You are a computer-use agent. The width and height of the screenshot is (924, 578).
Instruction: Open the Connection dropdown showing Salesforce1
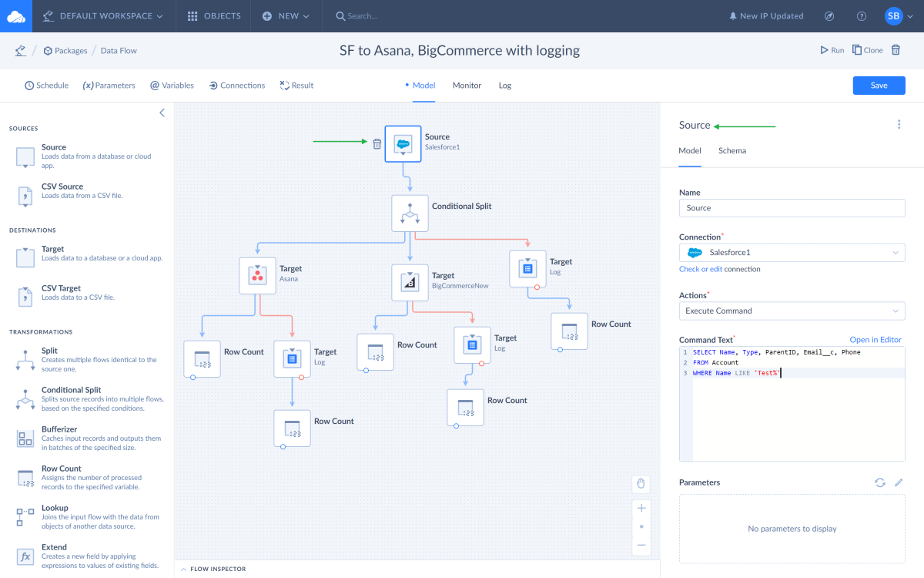pyautogui.click(x=792, y=253)
